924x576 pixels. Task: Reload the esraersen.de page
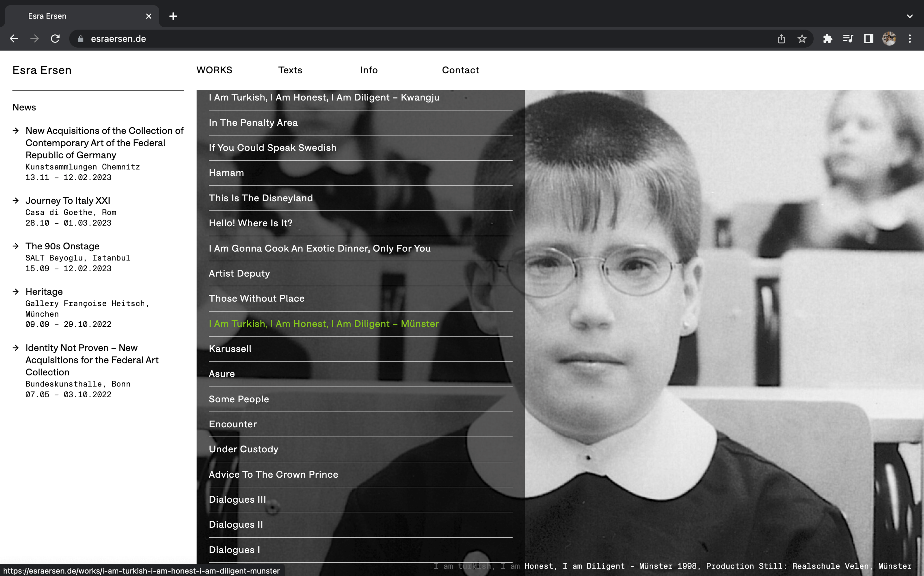[x=55, y=38]
